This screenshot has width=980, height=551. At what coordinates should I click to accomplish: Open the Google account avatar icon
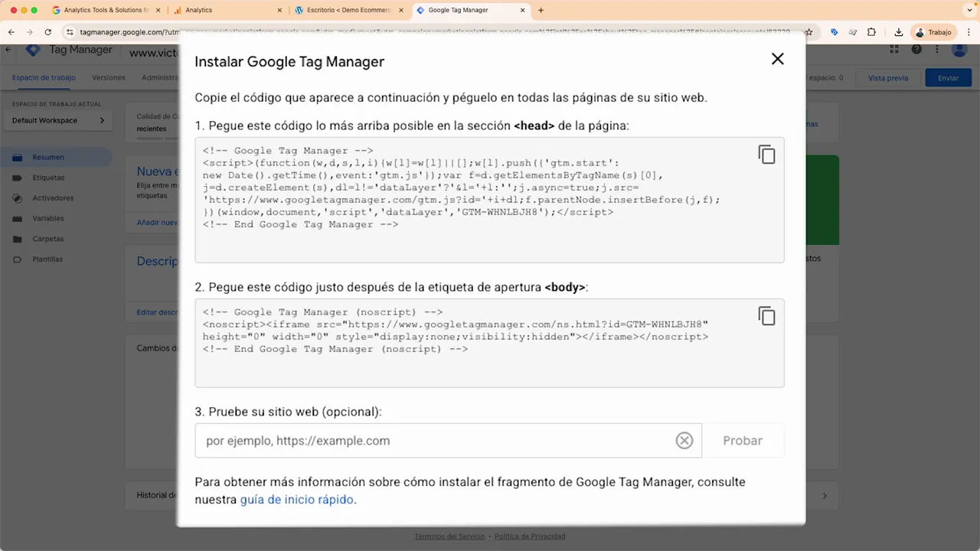click(x=959, y=49)
